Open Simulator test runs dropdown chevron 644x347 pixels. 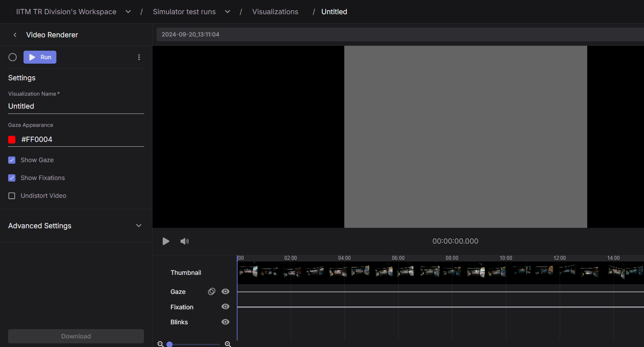pyautogui.click(x=228, y=12)
